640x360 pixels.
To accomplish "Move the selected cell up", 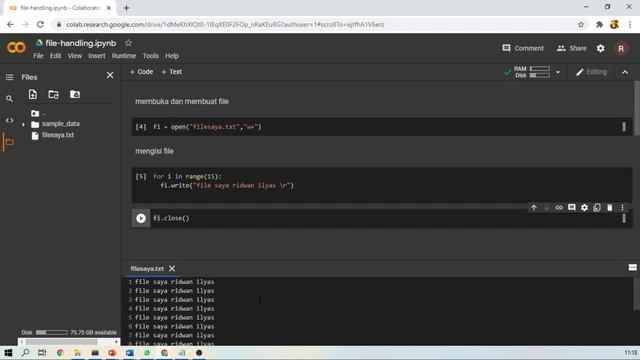I will [533, 208].
